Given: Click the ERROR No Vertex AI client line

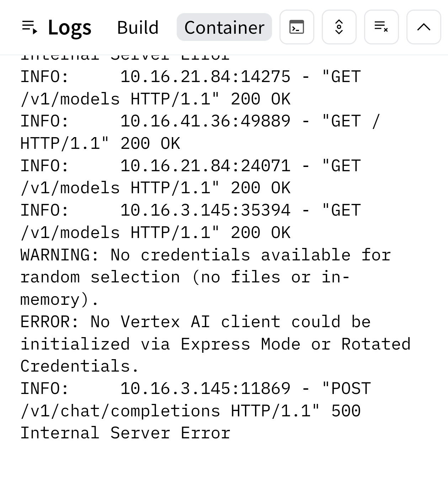Looking at the screenshot, I should [x=195, y=322].
